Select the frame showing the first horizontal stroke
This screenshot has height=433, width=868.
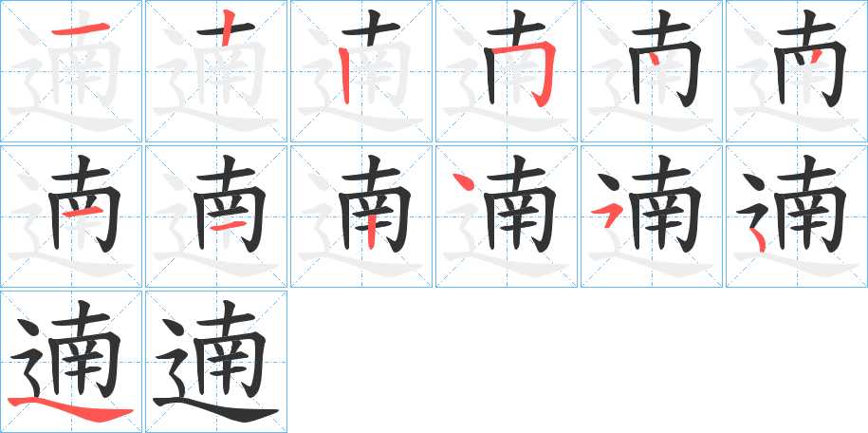click(x=71, y=71)
